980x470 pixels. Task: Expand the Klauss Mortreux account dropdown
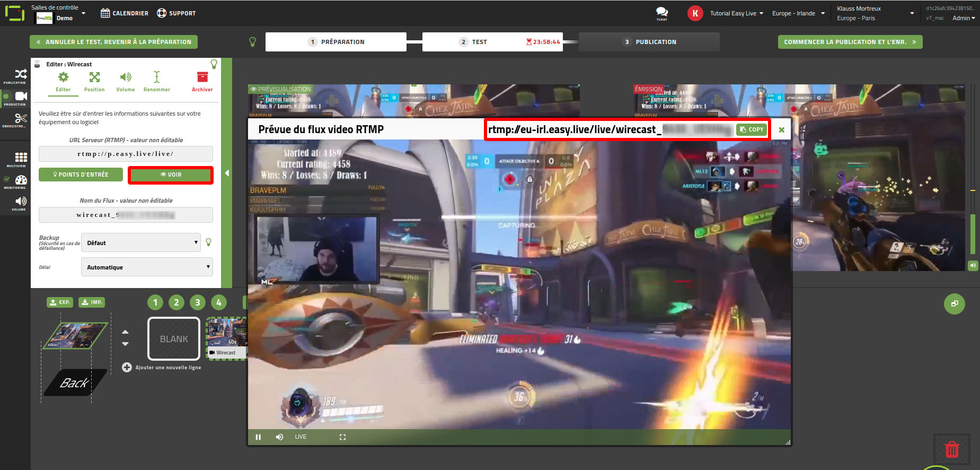[875, 13]
